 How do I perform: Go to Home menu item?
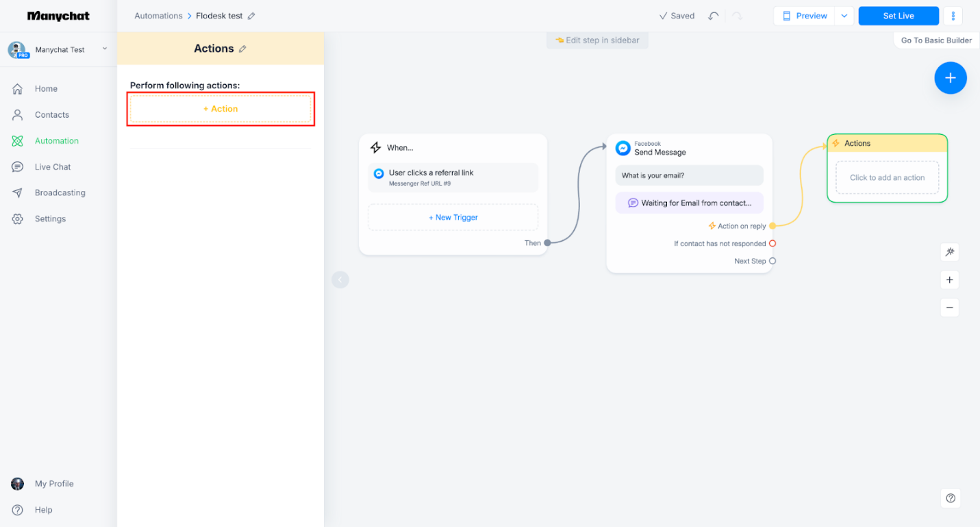pyautogui.click(x=46, y=88)
